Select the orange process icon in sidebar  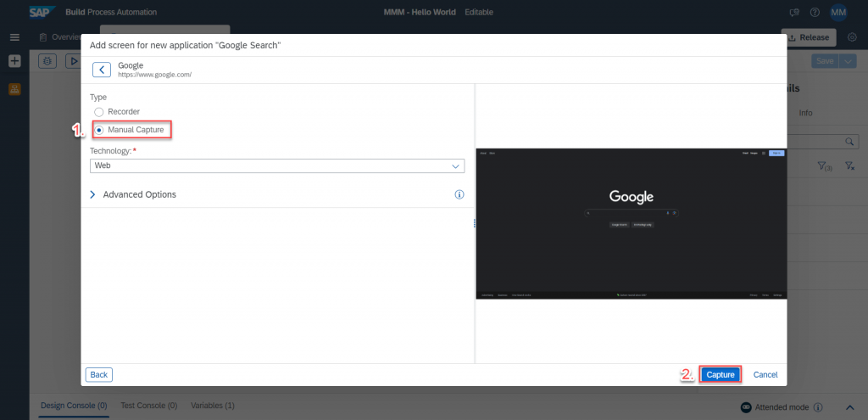click(14, 89)
